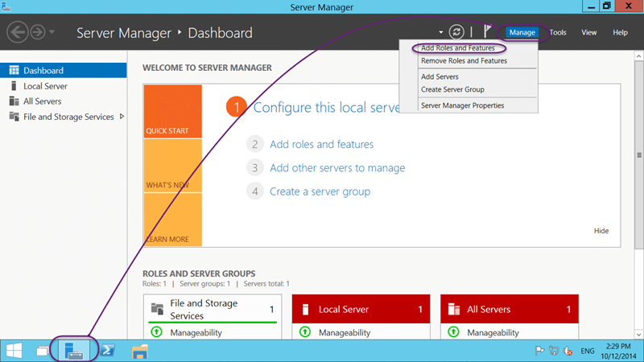Viewport: 644px width, 362px height.
Task: Select Add Roles and Features menu item
Action: click(457, 48)
